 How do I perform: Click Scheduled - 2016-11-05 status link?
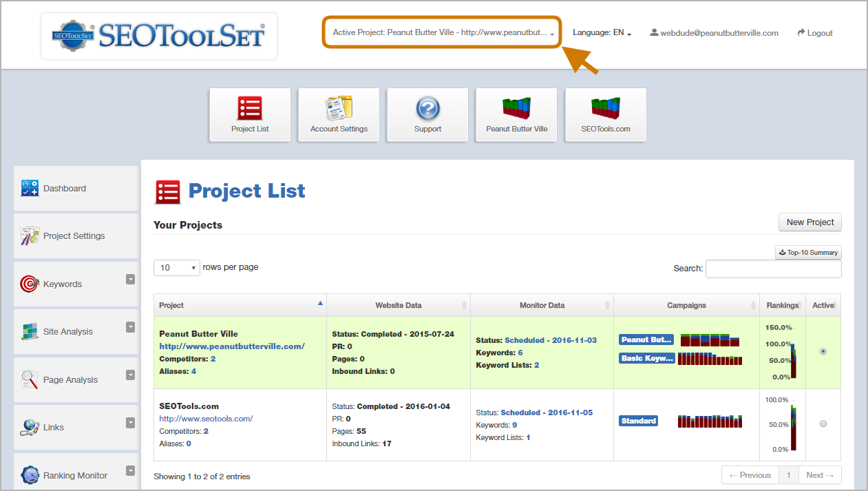click(x=547, y=412)
